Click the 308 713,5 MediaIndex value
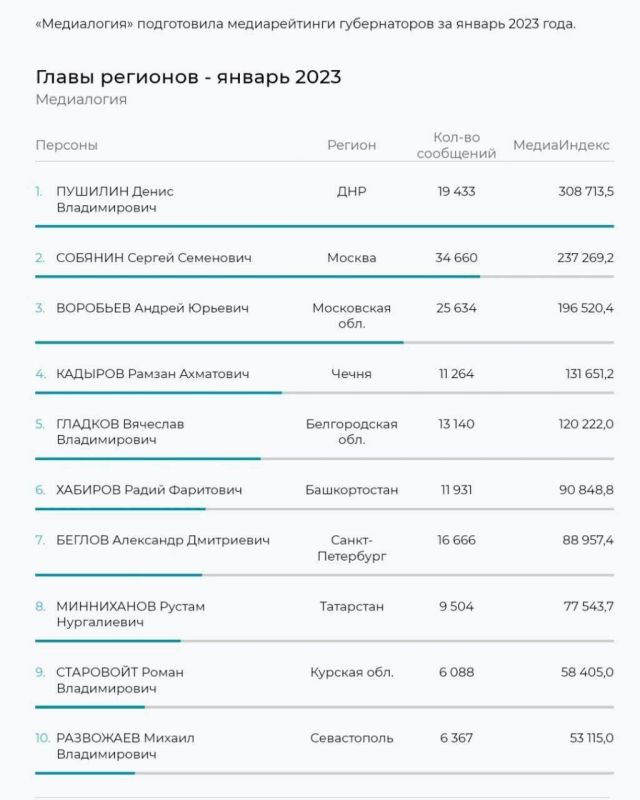Viewport: 640px width, 800px height. [x=586, y=191]
